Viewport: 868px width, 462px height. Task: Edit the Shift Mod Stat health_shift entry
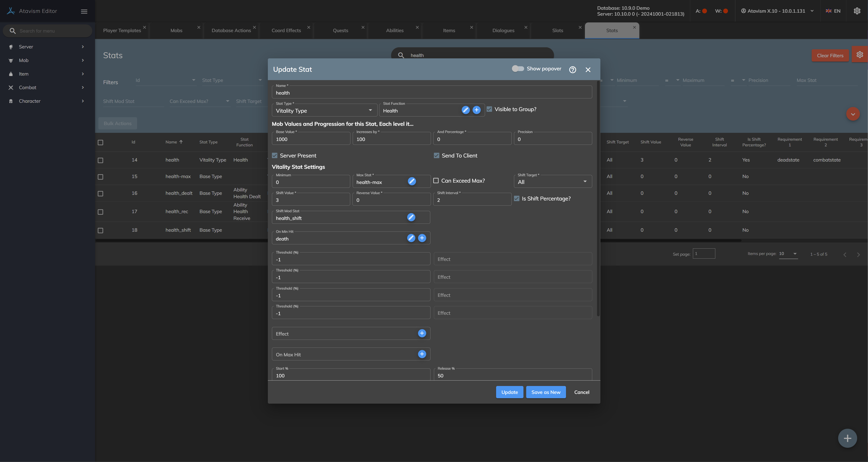click(411, 217)
